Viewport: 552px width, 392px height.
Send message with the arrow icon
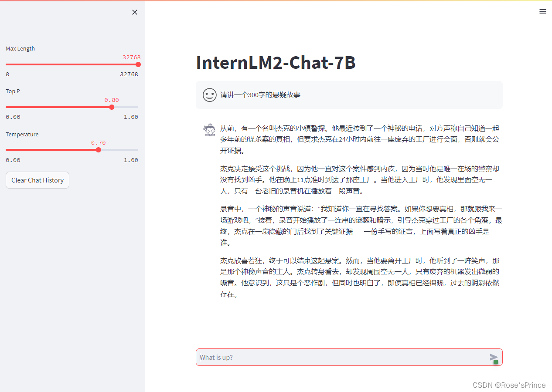click(x=494, y=358)
